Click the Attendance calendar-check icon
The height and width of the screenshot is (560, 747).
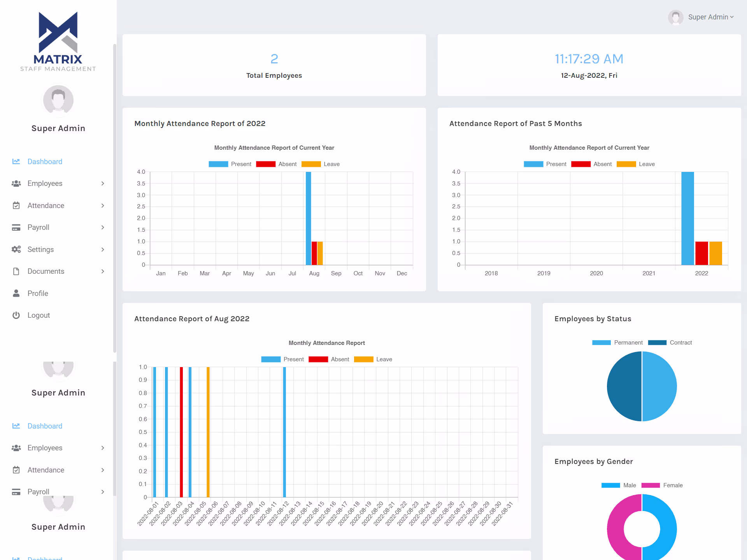(16, 205)
